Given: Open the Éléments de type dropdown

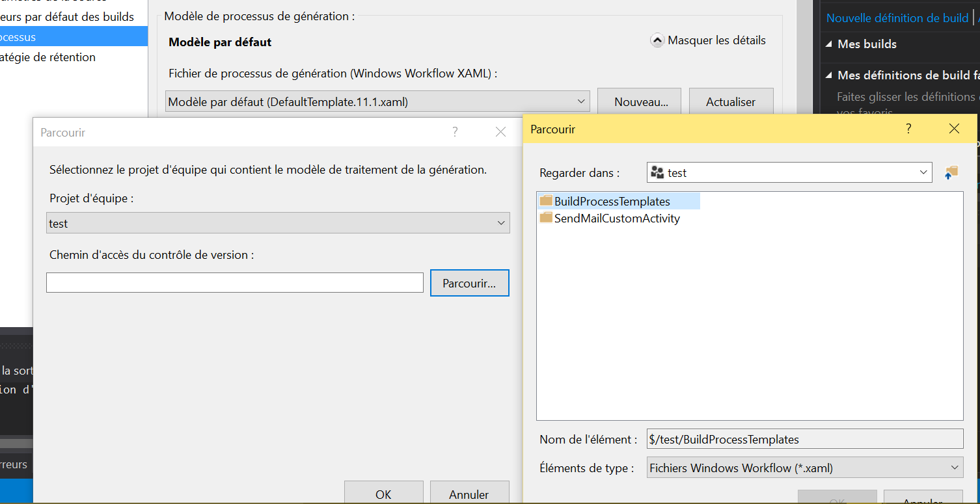Looking at the screenshot, I should (x=805, y=468).
